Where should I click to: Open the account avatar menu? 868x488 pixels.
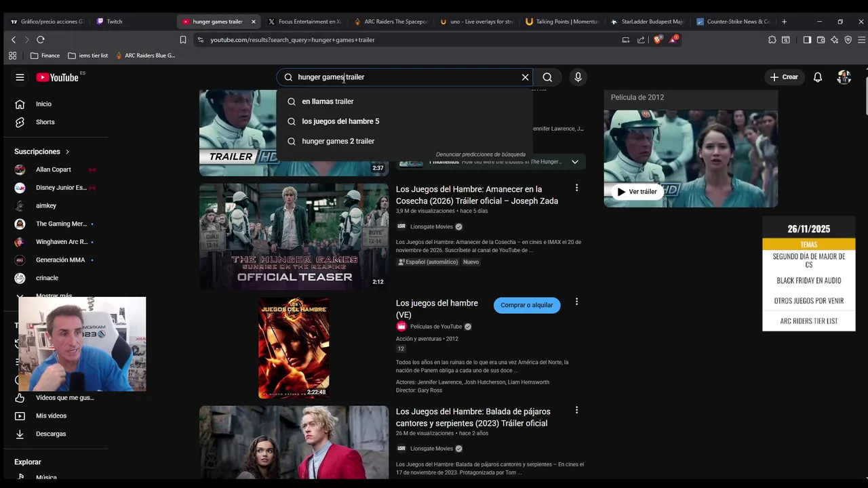(844, 77)
